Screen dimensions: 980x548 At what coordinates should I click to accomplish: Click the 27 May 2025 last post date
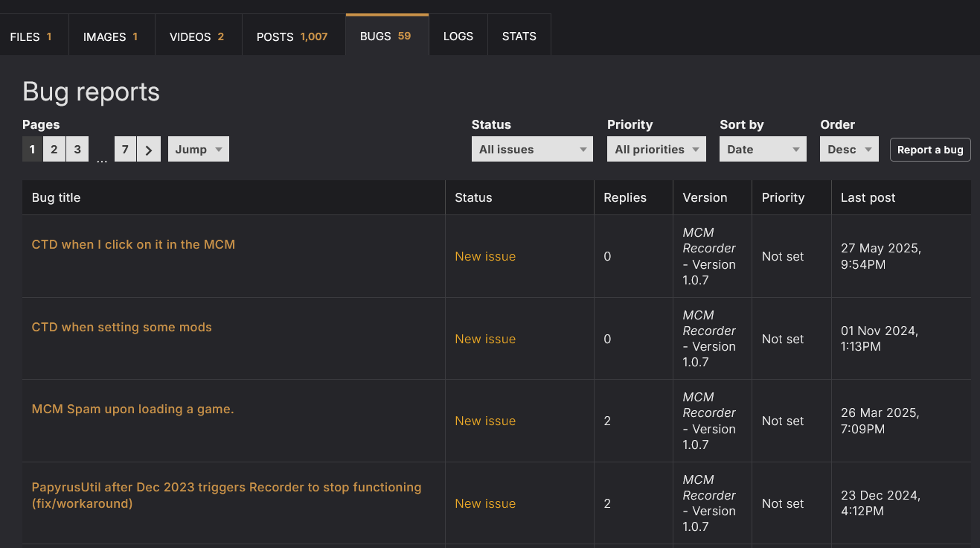881,256
